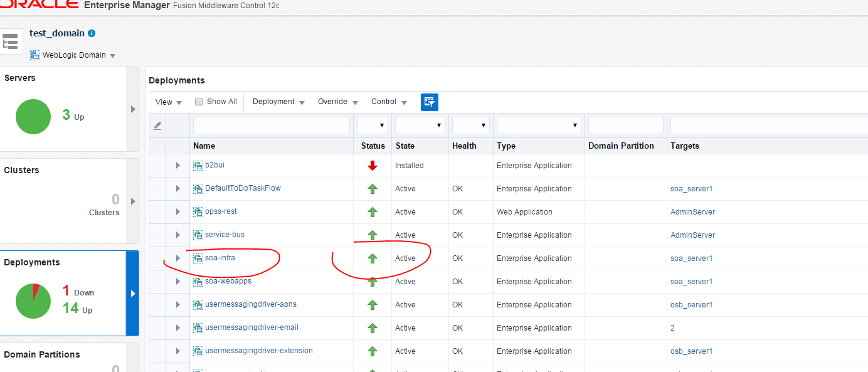Click the green up arrow for usermessagingdriver-email

pos(373,328)
